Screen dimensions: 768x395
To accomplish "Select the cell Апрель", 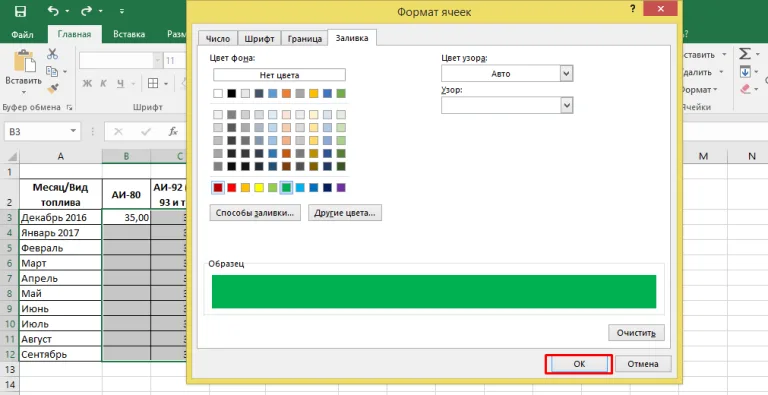I will coord(61,278).
